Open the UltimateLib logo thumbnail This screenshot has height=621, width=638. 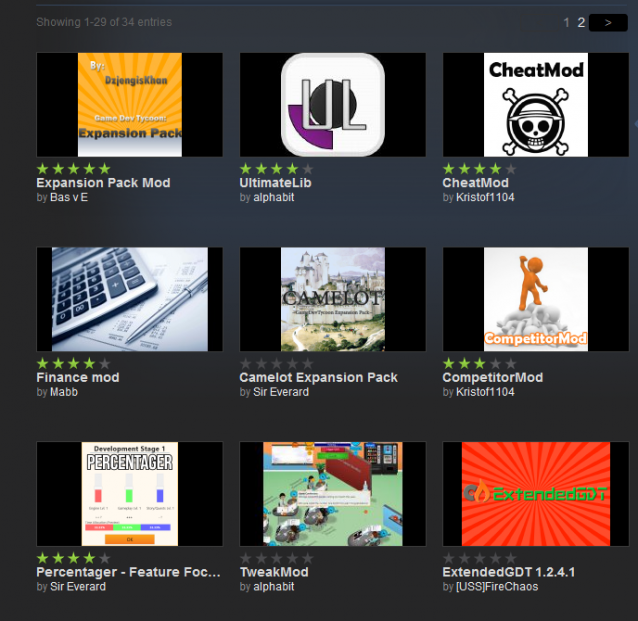pos(332,105)
